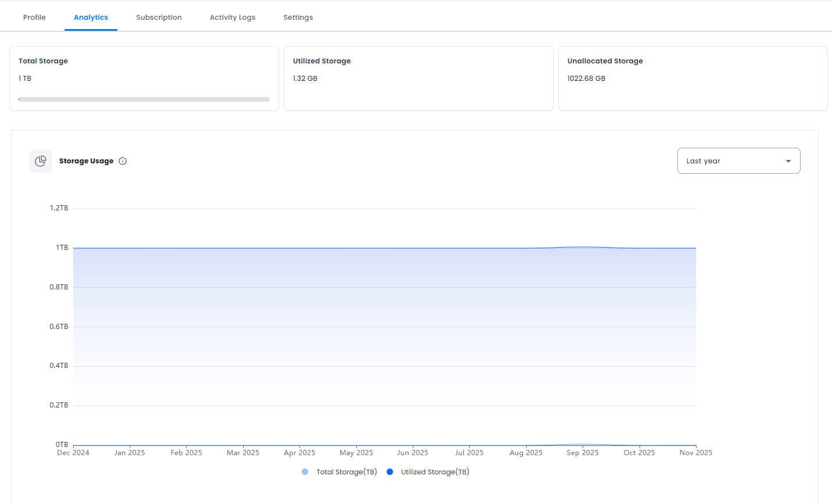Click the info icon beside Storage Usage
Viewport: 832px width, 504px height.
click(x=123, y=161)
